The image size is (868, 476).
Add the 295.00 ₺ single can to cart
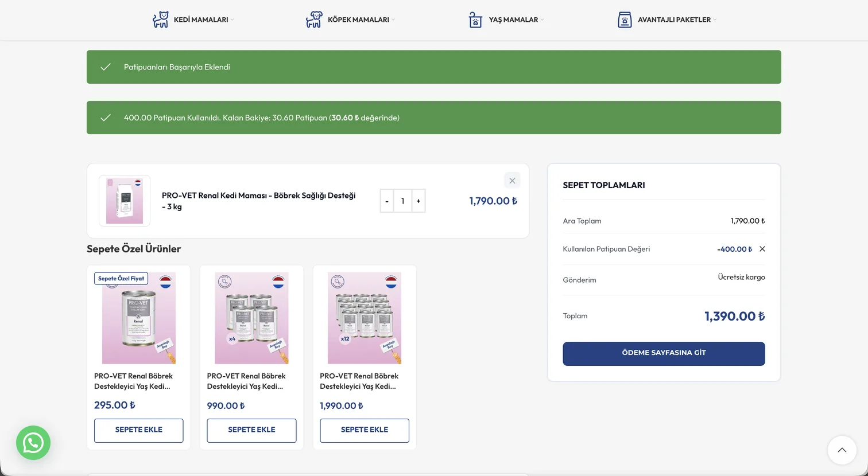tap(139, 430)
